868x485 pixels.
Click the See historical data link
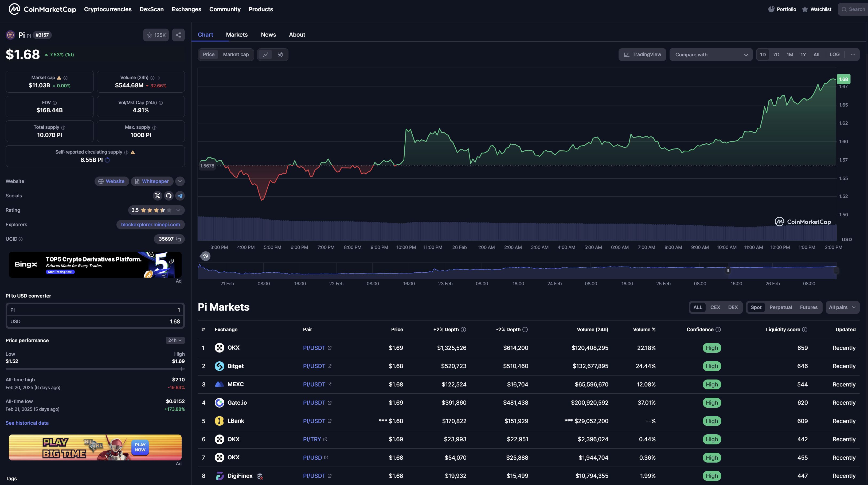(27, 423)
